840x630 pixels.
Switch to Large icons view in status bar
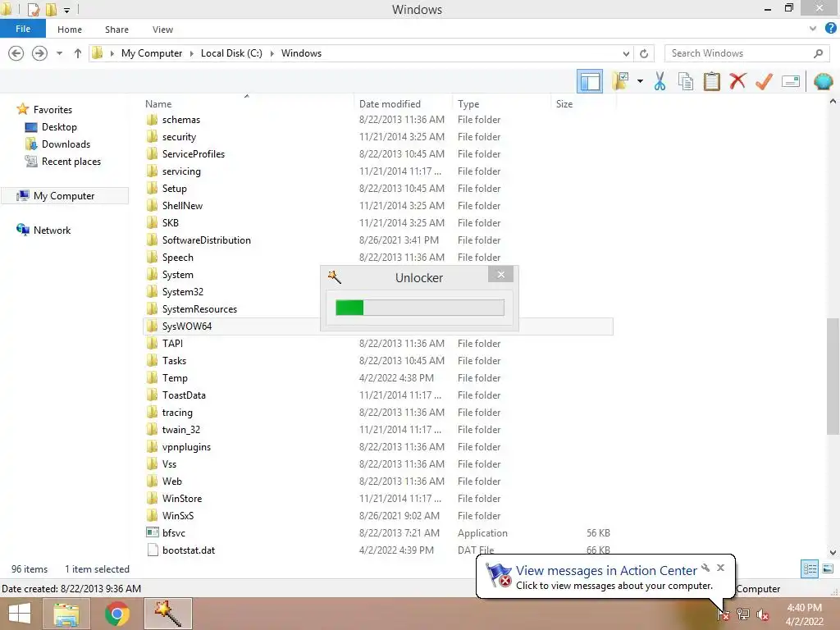click(x=828, y=568)
